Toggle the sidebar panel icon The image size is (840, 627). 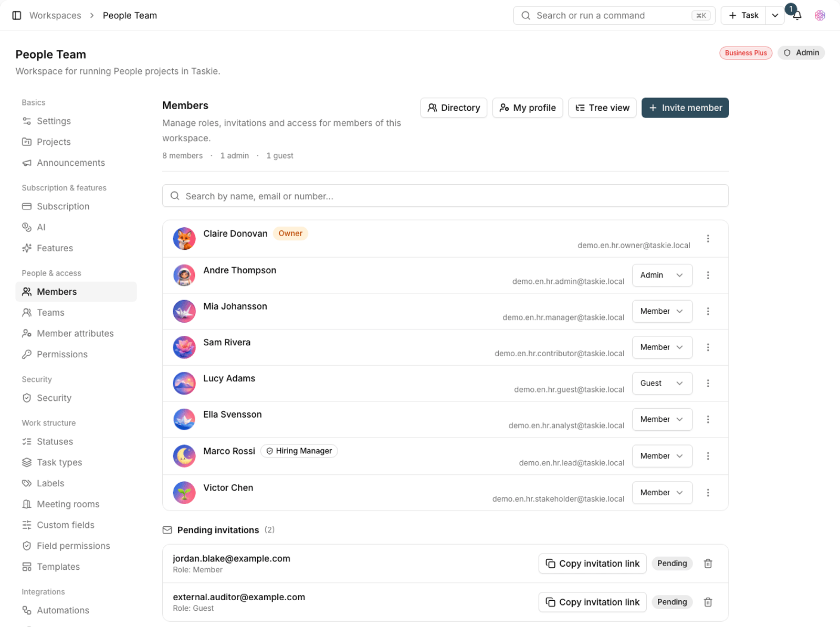(17, 15)
